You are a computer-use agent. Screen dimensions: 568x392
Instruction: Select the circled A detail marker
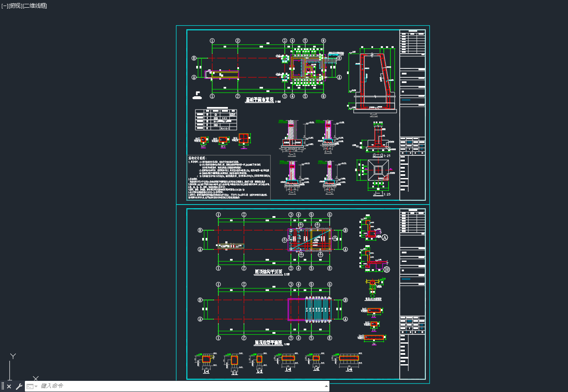[385, 238]
